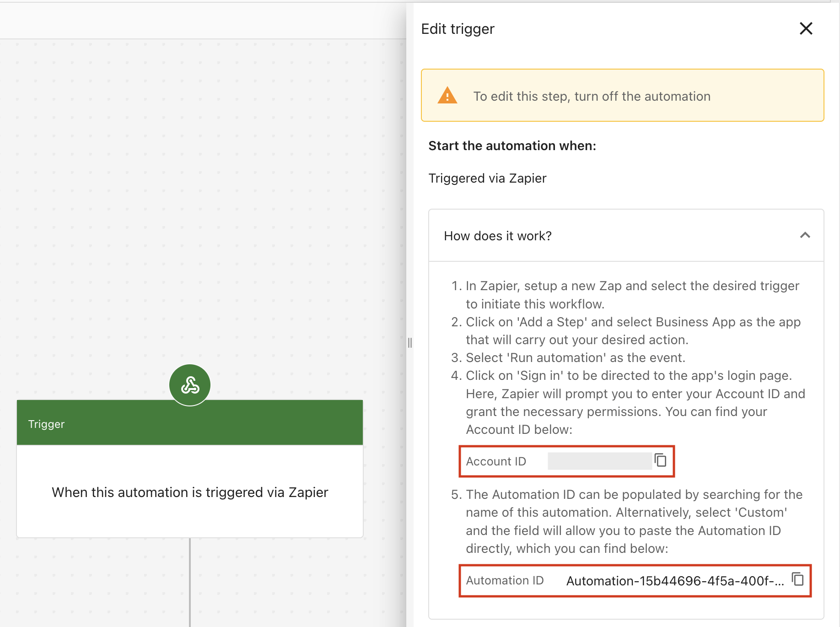
Task: Click the orange warning triangle icon
Action: pyautogui.click(x=447, y=96)
